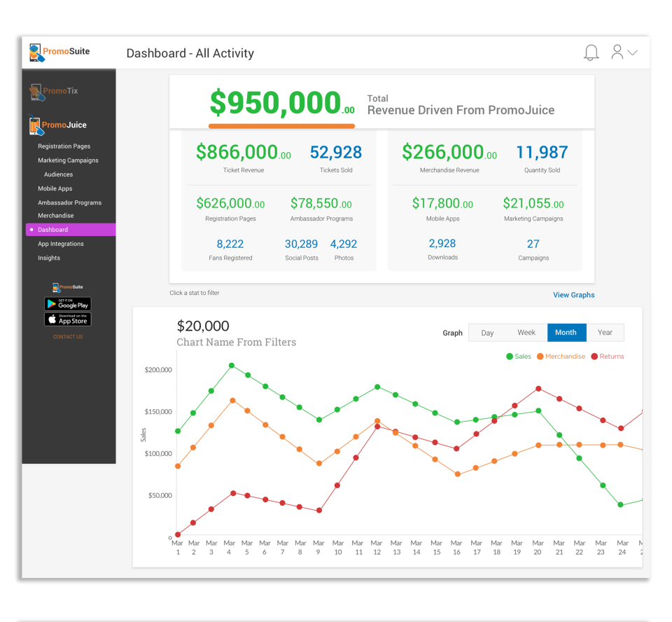This screenshot has height=622, width=672.
Task: Click the user profile icon
Action: click(x=617, y=52)
